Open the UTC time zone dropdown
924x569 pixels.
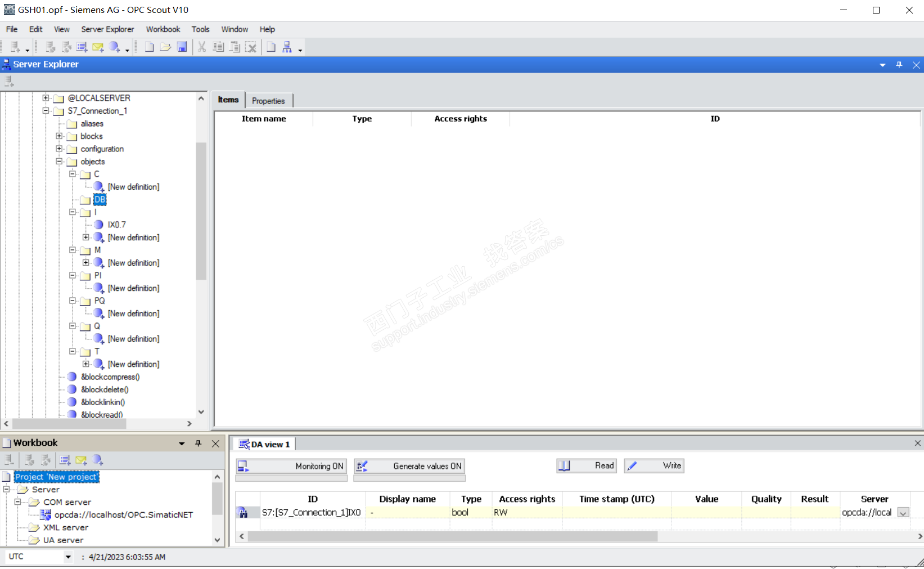pos(68,557)
